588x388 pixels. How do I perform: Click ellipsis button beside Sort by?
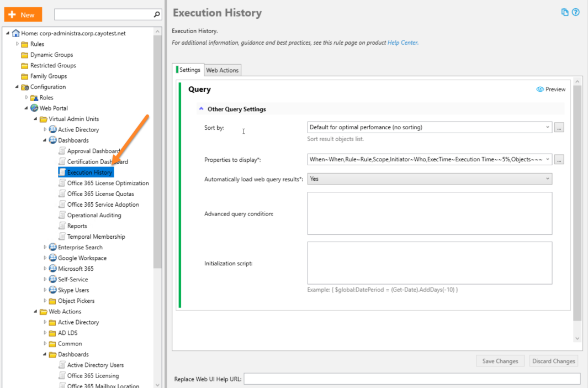pyautogui.click(x=559, y=128)
